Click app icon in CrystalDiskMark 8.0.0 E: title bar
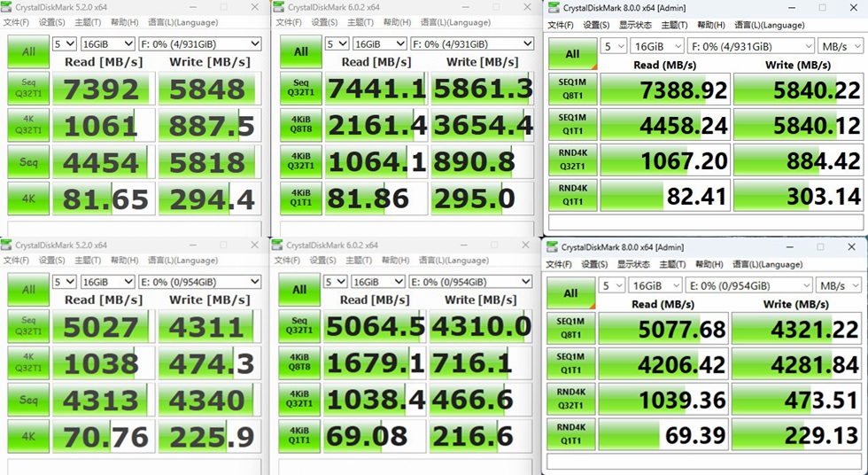Image resolution: width=868 pixels, height=475 pixels. (x=552, y=247)
